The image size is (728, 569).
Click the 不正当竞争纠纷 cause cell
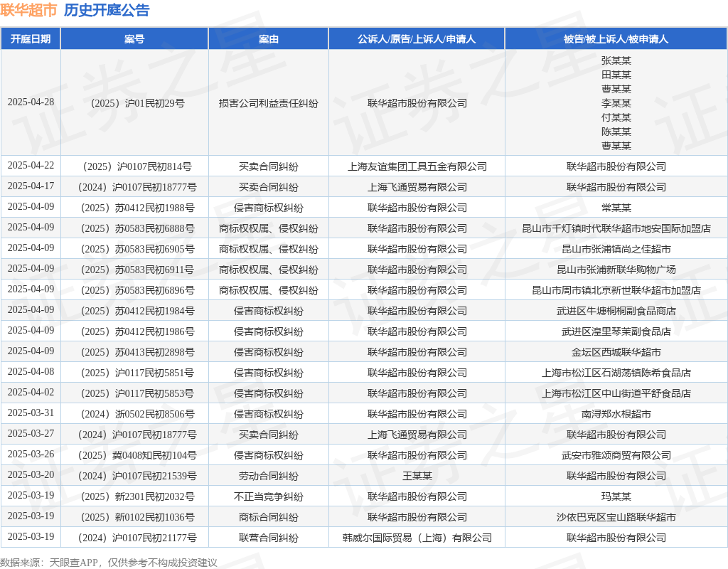coord(268,496)
